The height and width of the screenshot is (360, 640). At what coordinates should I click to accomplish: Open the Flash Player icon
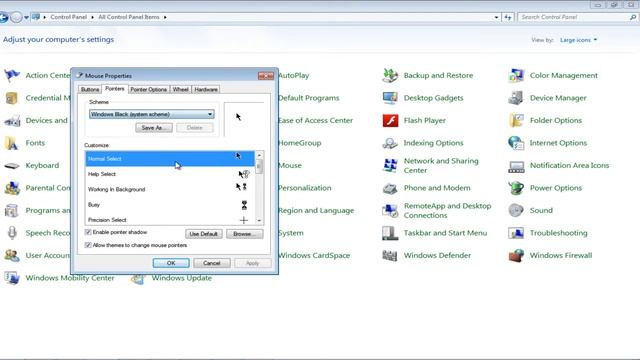[390, 120]
